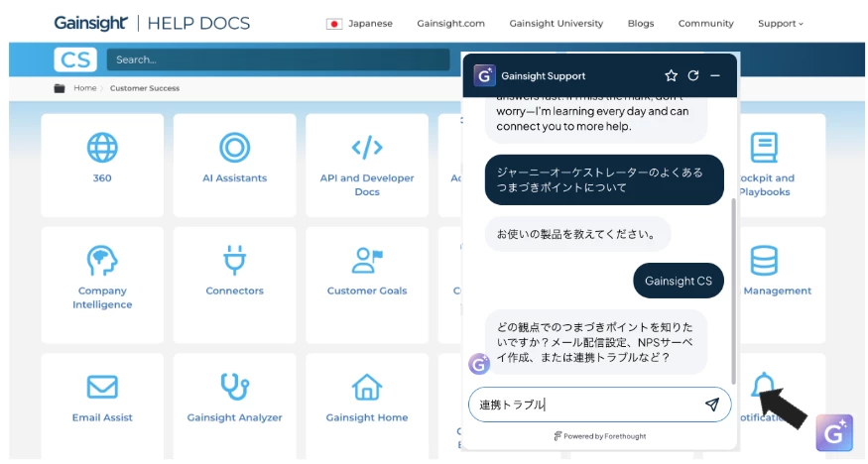Click the Gainsight Support logo in chat header
The width and height of the screenshot is (868, 464).
pyautogui.click(x=484, y=75)
